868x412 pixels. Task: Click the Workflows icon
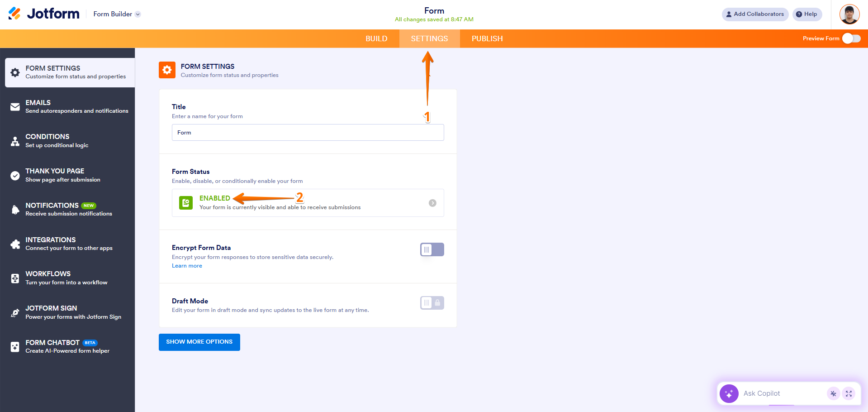coord(15,278)
